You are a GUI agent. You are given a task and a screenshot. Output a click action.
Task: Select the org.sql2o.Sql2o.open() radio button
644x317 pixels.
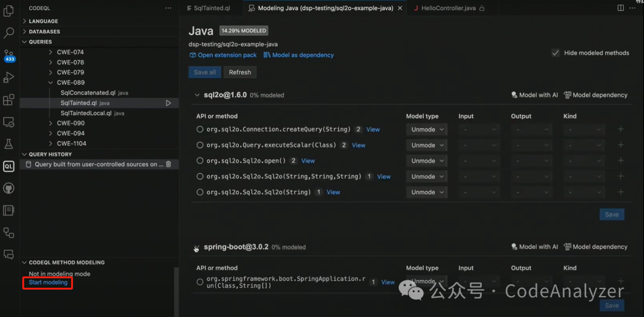point(200,161)
